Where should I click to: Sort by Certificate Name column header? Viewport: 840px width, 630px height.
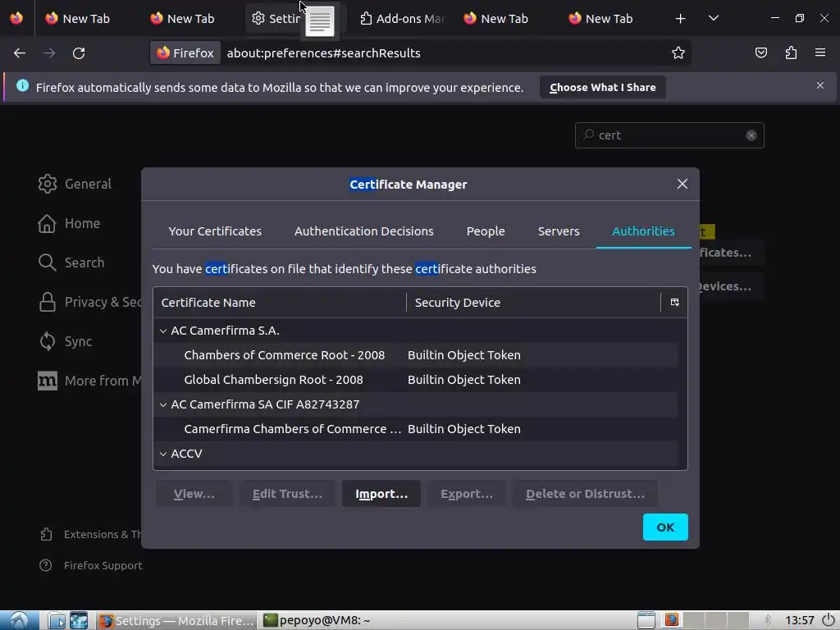(x=280, y=303)
